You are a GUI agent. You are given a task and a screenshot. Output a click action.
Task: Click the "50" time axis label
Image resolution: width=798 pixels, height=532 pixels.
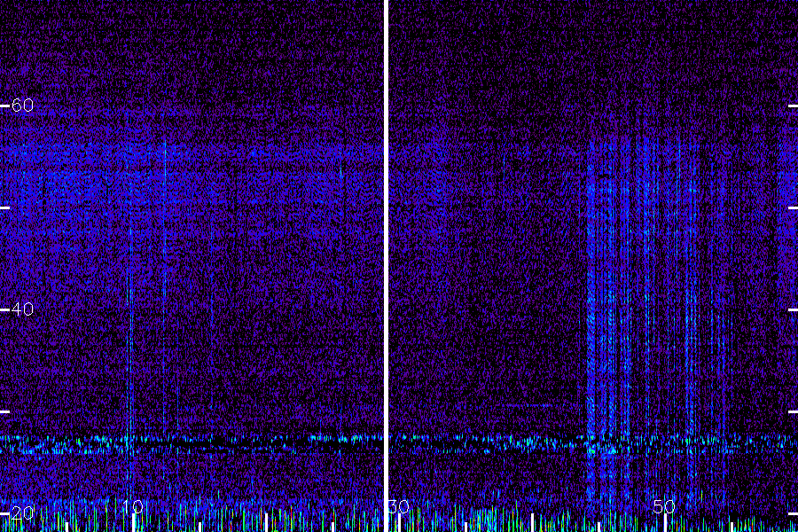tap(664, 506)
